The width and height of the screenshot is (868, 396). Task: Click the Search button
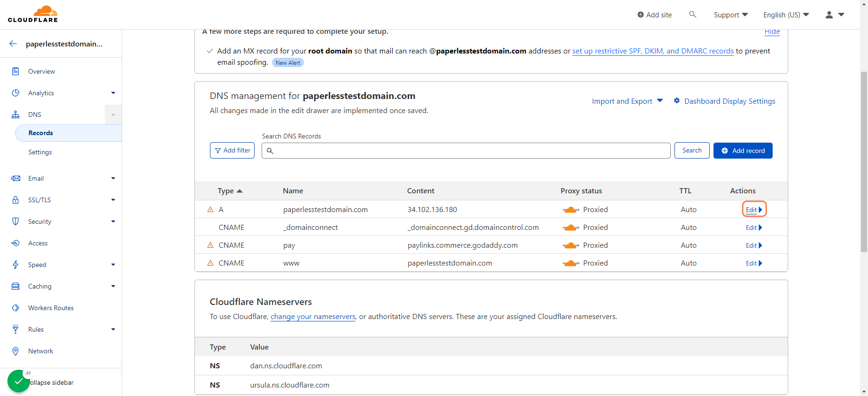[x=692, y=150]
